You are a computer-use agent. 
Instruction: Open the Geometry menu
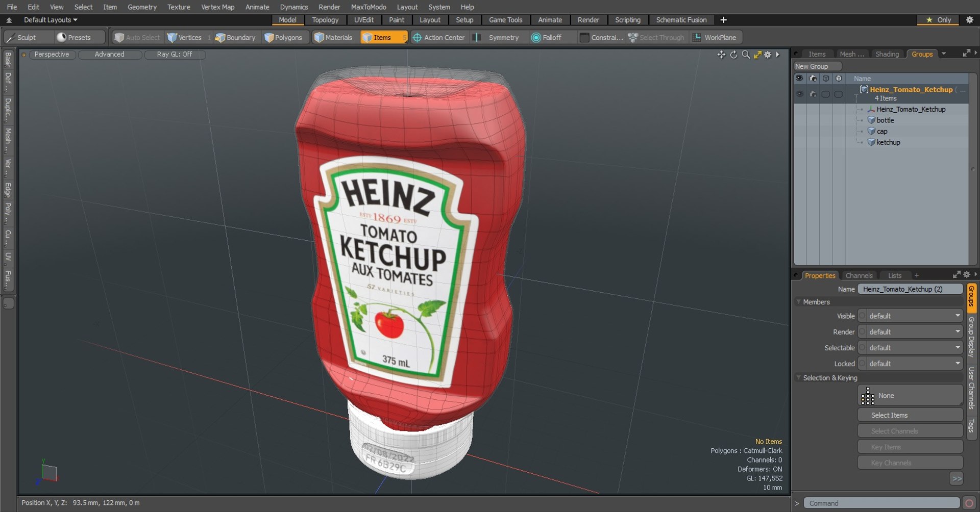[x=142, y=7]
